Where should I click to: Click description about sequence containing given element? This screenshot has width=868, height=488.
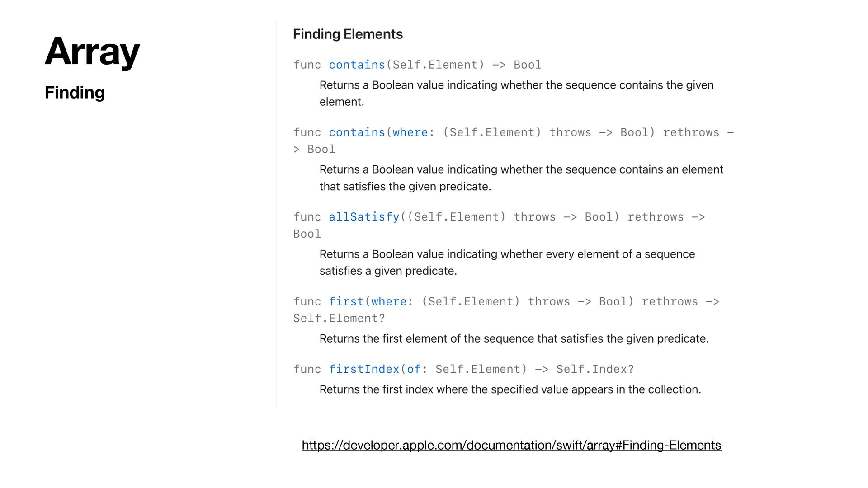(x=516, y=94)
